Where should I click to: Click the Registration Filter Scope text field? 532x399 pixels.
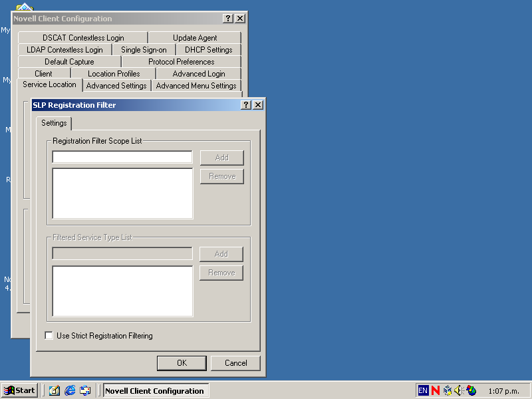(122, 157)
